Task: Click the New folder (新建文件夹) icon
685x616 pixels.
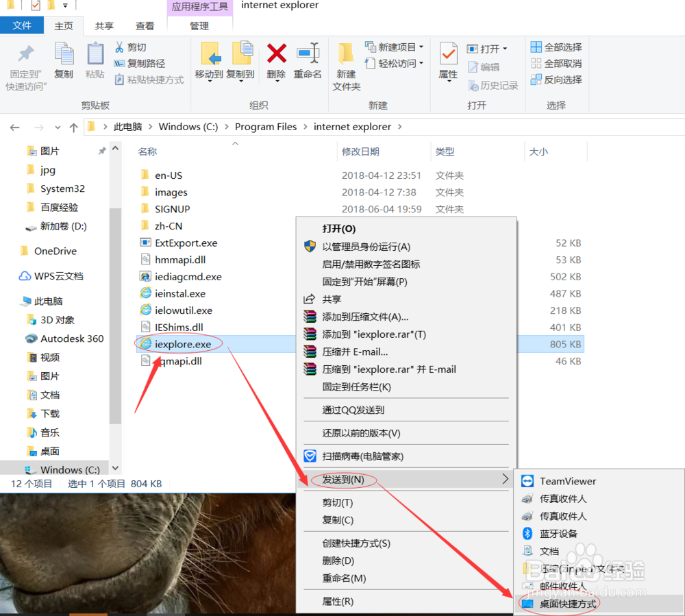Action: click(346, 53)
